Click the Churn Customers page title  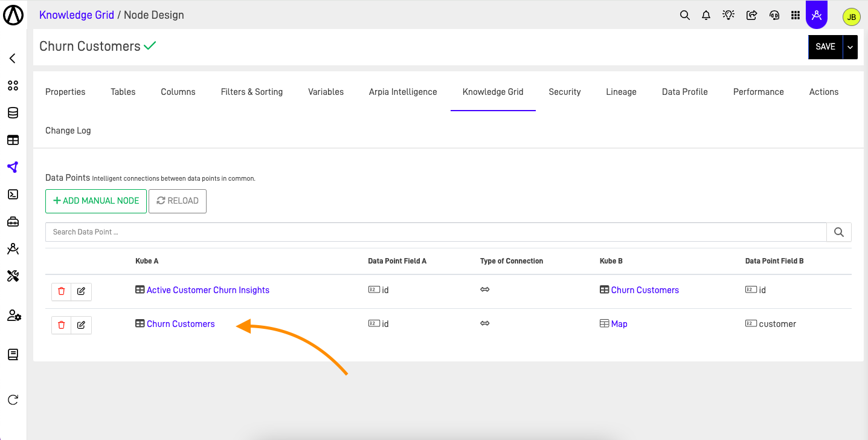[90, 47]
